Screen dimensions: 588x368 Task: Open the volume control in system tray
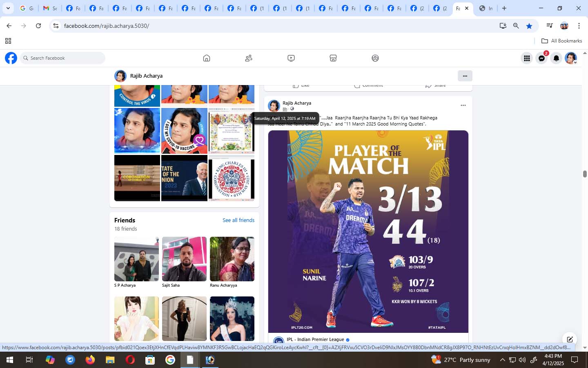pyautogui.click(x=522, y=360)
